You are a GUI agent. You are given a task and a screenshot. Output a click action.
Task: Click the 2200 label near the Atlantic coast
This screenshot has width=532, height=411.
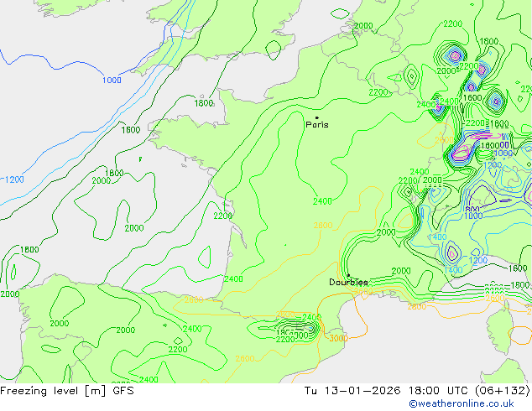pyautogui.click(x=223, y=216)
